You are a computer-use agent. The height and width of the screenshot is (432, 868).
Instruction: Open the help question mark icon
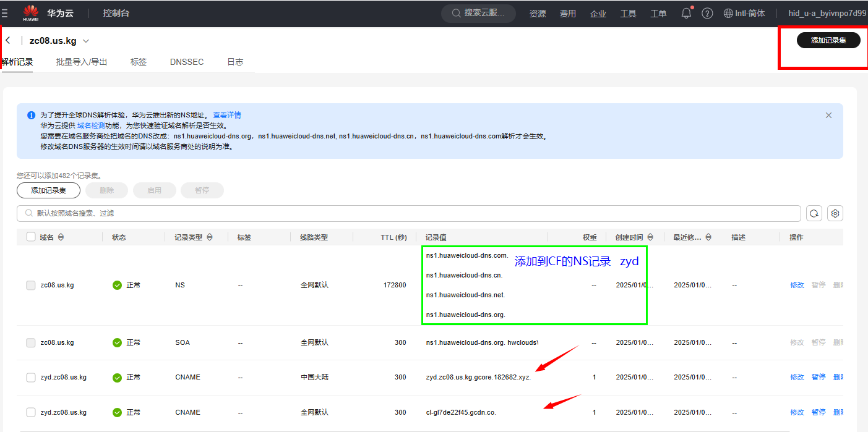click(x=707, y=13)
